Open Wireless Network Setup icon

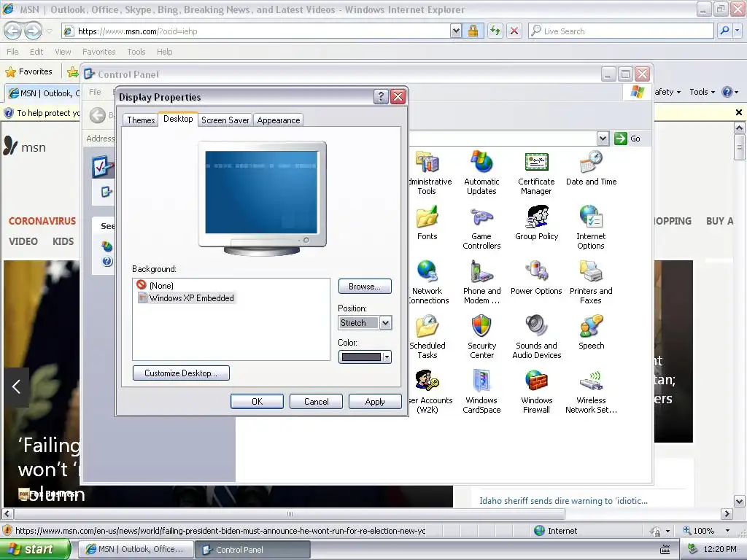[x=591, y=392]
